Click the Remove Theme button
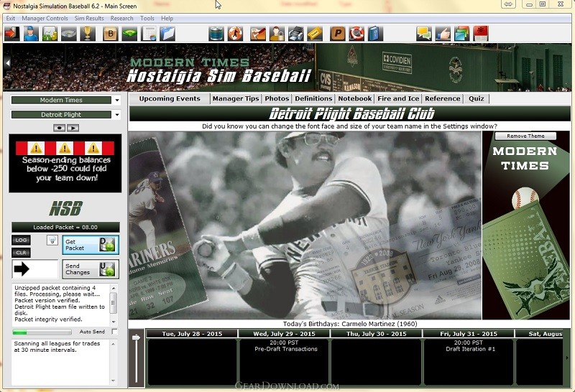The height and width of the screenshot is (392, 575). coord(525,136)
